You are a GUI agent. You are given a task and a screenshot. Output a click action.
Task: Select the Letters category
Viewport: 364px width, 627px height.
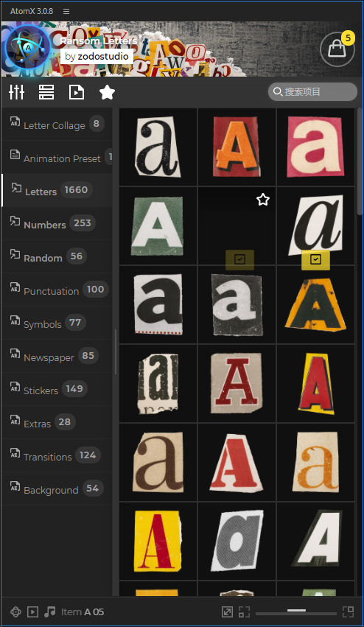click(x=57, y=190)
